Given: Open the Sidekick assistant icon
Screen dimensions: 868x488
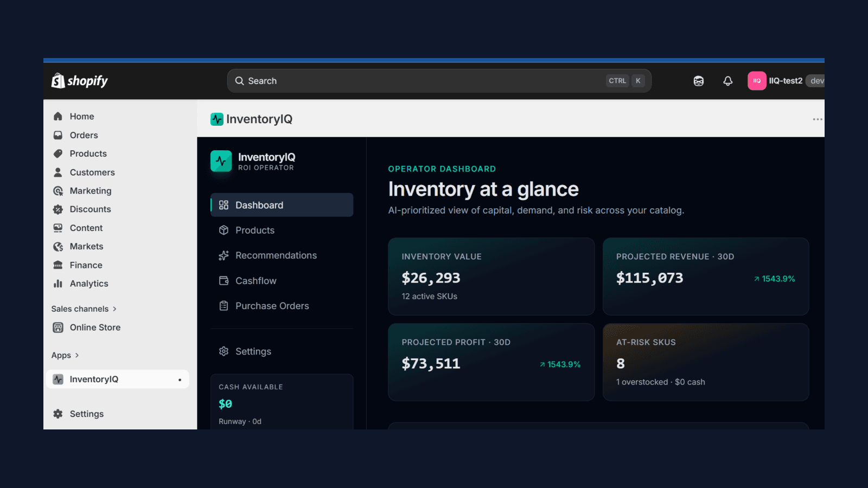Looking at the screenshot, I should click(699, 81).
